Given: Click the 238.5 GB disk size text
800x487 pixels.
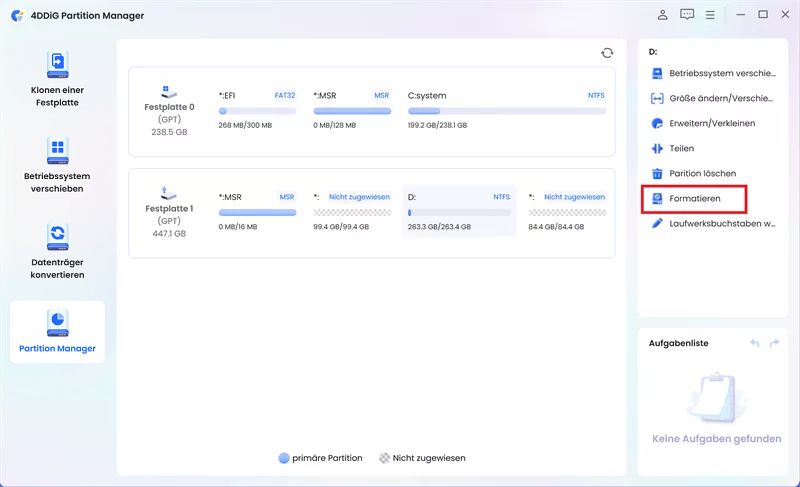Looking at the screenshot, I should click(x=169, y=132).
